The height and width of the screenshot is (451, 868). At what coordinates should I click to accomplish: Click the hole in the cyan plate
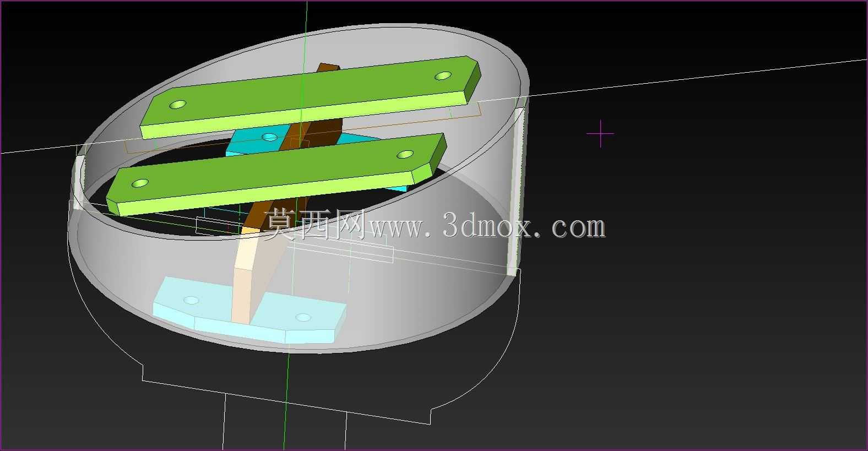pyautogui.click(x=269, y=137)
